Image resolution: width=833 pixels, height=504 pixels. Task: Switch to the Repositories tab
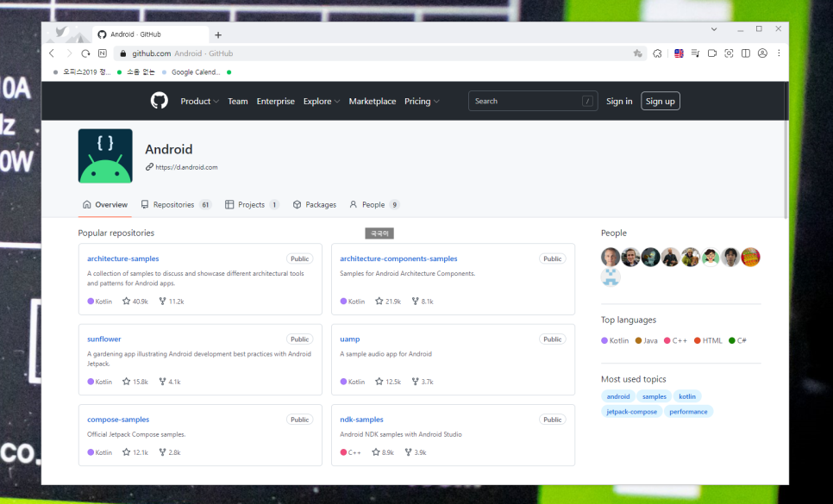click(x=176, y=205)
